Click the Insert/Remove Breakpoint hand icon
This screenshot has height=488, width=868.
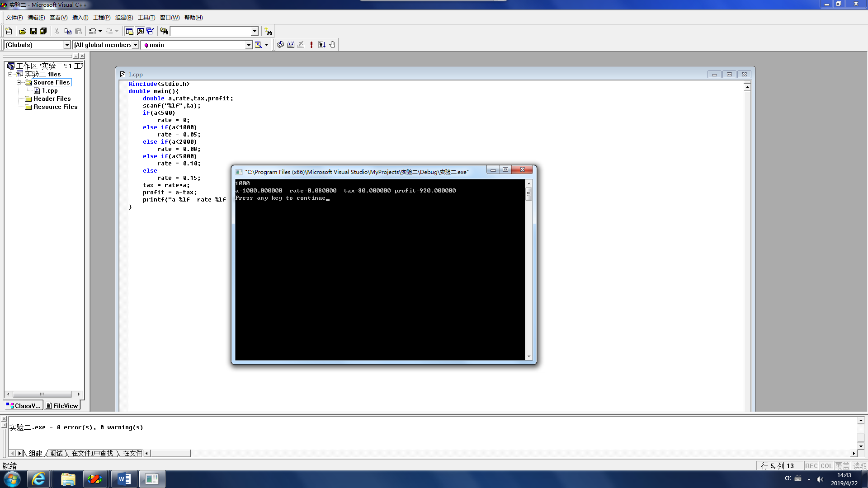pos(332,45)
